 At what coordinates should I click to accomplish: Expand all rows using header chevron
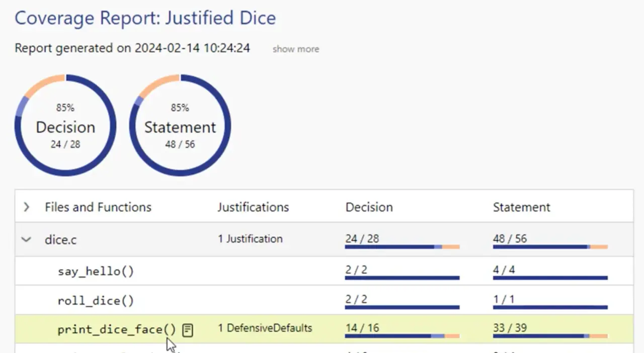26,207
